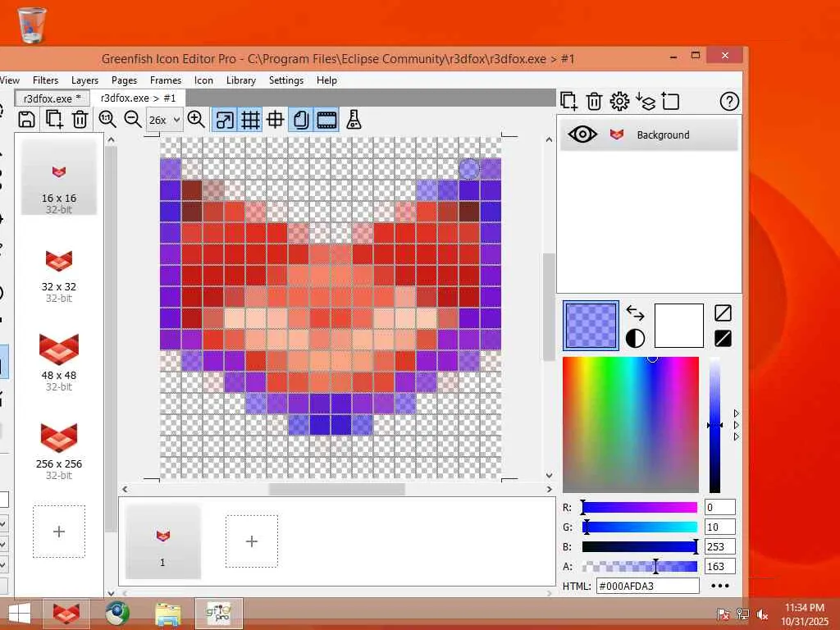840x630 pixels.
Task: Toggle the center lines crosshair
Action: [276, 120]
